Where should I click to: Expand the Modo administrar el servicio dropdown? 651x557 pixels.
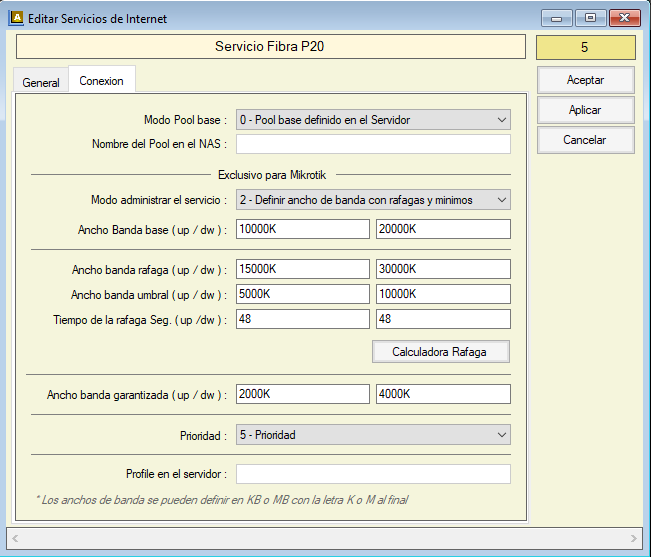coord(373,200)
